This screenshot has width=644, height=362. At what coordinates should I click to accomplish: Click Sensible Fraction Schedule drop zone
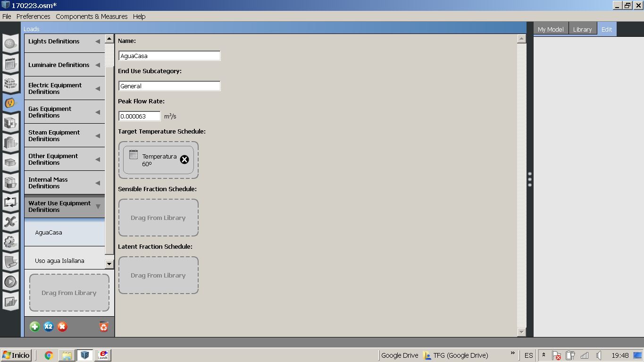158,218
